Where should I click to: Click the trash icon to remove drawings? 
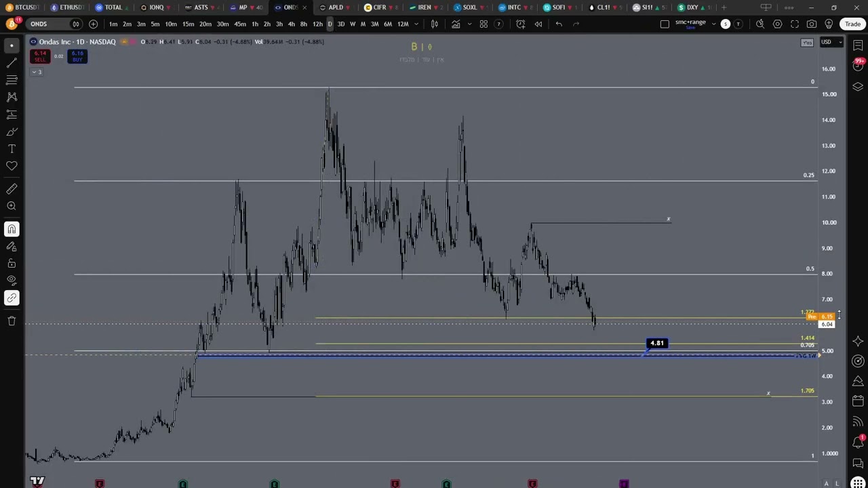[x=12, y=321]
